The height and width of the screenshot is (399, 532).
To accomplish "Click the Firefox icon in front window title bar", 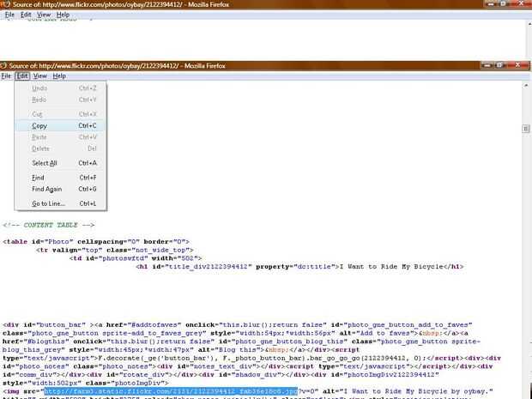I will click(3, 65).
